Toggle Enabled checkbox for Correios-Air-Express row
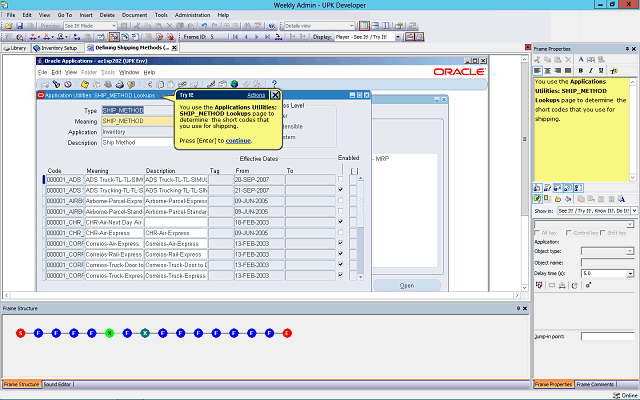Viewport: 640px width, 400px height. (x=341, y=243)
